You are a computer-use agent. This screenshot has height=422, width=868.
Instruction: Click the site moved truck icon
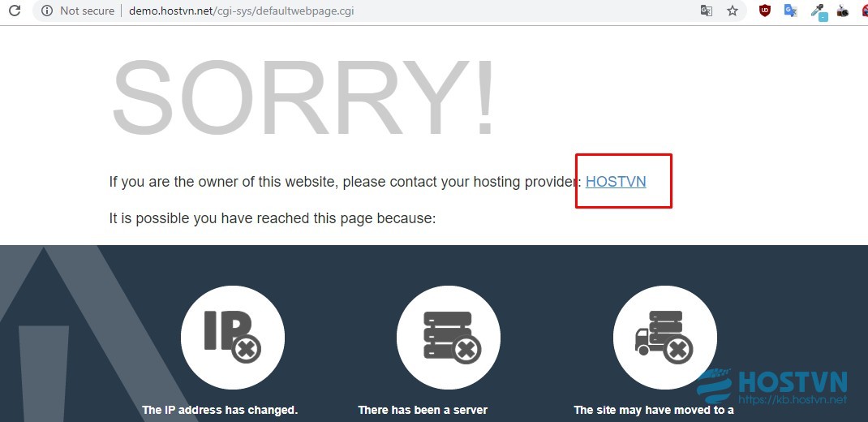click(665, 338)
